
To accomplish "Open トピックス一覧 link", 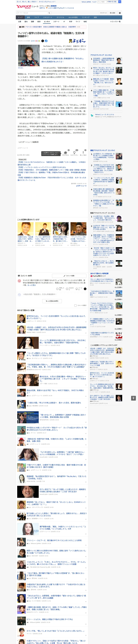I will (x=115, y=21).
